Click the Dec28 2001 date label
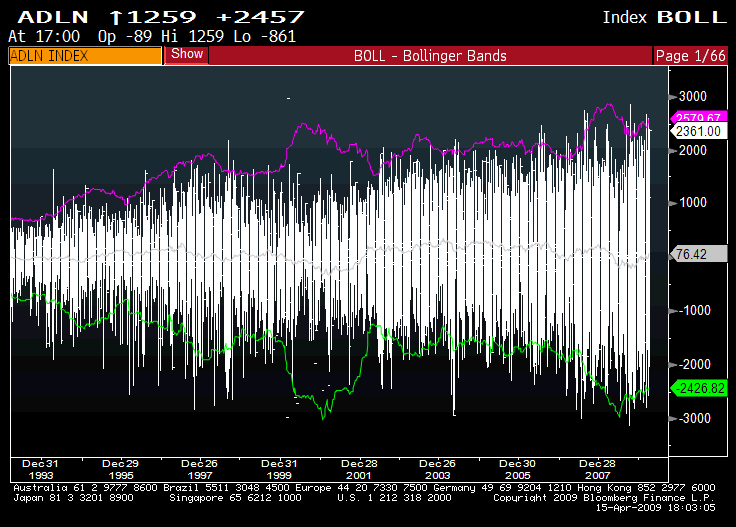Image resolution: width=736 pixels, height=527 pixels. [359, 469]
